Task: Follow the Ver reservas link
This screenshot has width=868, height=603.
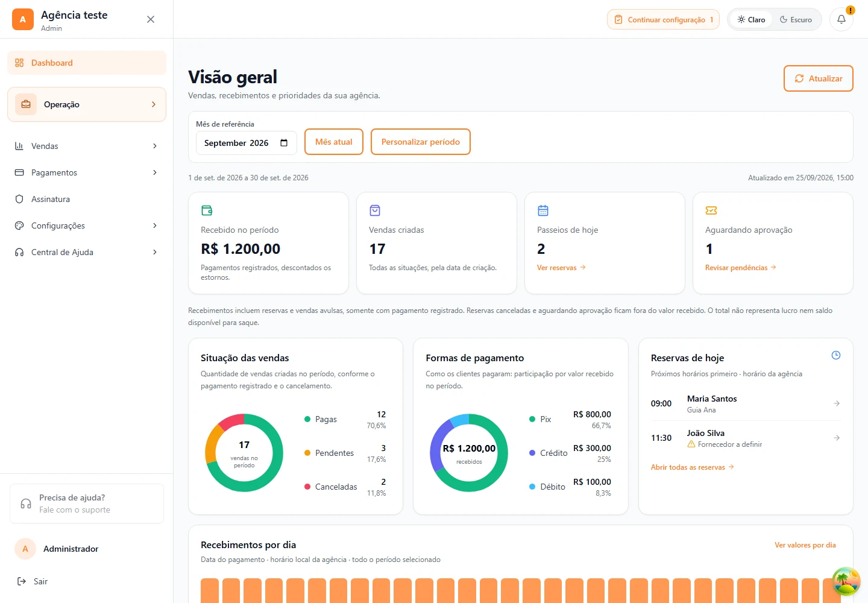Action: pyautogui.click(x=561, y=268)
